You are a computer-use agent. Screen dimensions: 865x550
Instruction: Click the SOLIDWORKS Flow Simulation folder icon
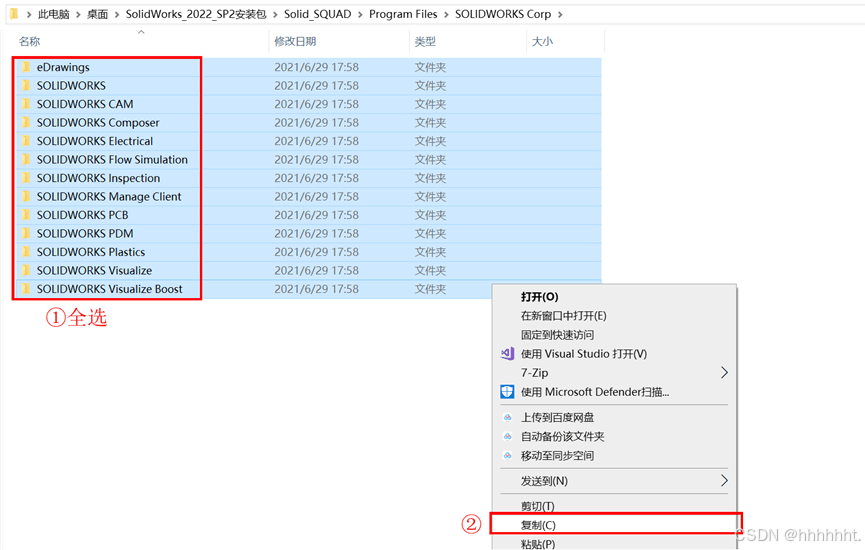pyautogui.click(x=26, y=159)
